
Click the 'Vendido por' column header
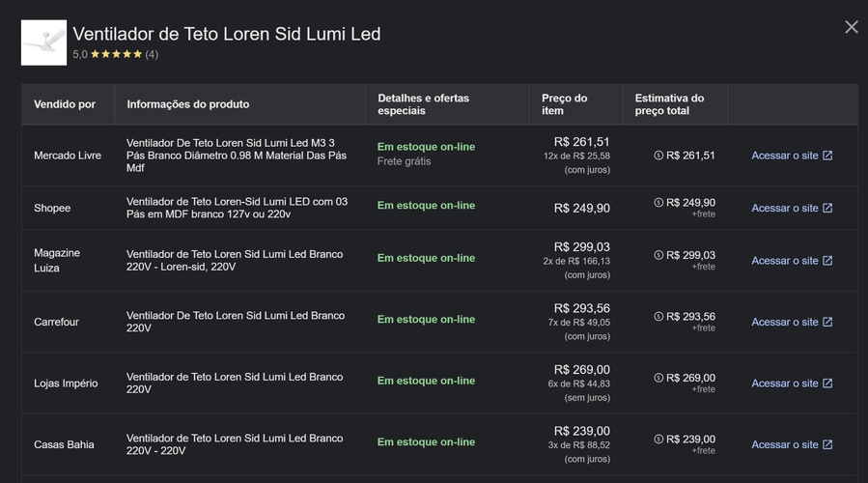tap(65, 104)
